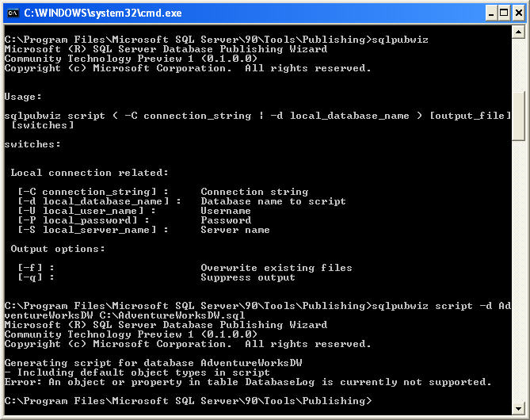Click the -U local_user_name switch line

coord(134,211)
